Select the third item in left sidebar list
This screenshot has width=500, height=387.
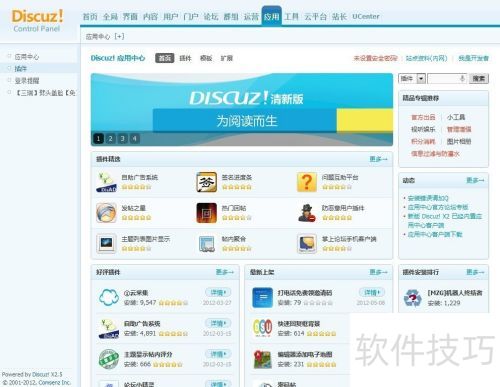(27, 81)
